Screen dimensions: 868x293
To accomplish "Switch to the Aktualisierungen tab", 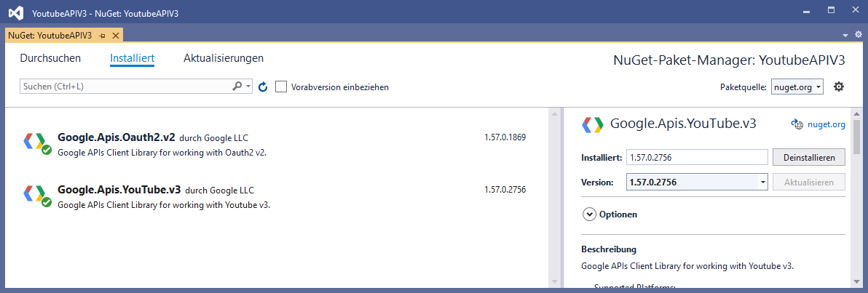I will point(224,58).
